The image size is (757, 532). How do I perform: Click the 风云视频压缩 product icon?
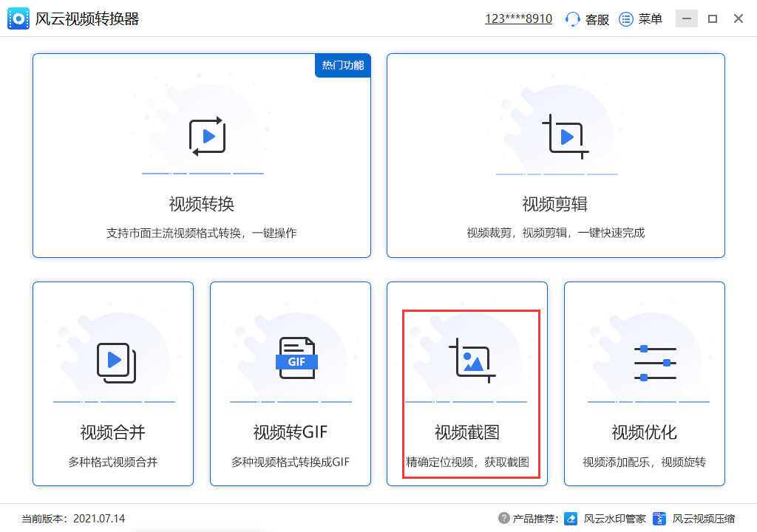(659, 519)
